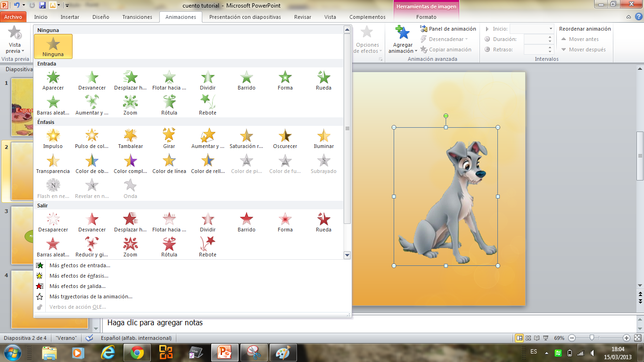Viewport: 644px width, 362px height.
Task: Apply the Impulso emphasis effect
Action: pos(53,139)
